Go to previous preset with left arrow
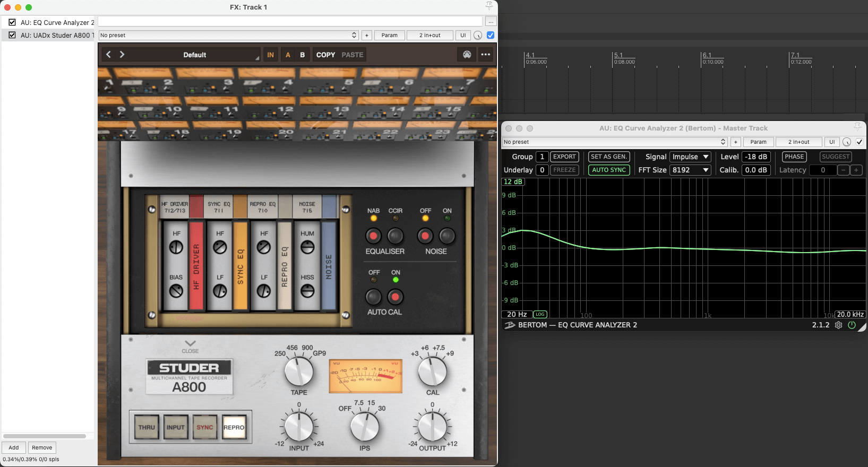Image resolution: width=868 pixels, height=467 pixels. tap(108, 55)
